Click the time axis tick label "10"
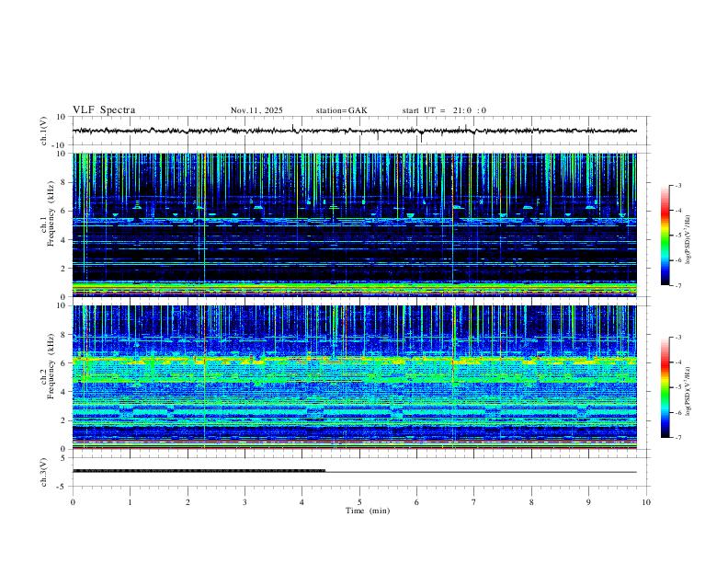The image size is (728, 563). tap(646, 502)
